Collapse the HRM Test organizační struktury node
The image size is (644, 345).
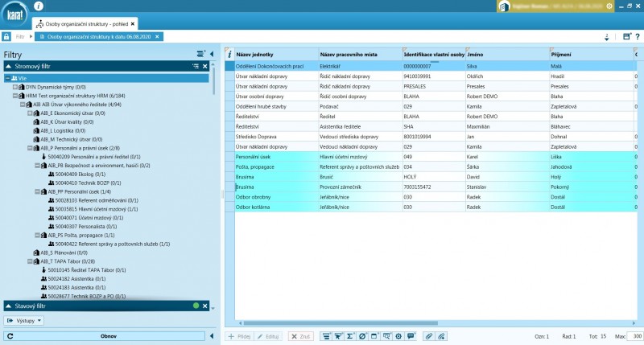(15, 96)
